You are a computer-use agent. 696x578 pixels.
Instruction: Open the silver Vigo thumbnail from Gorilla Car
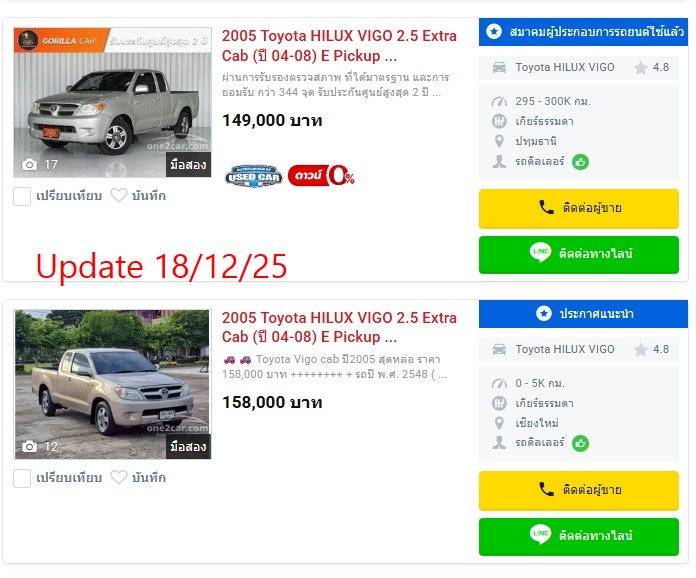[112, 103]
